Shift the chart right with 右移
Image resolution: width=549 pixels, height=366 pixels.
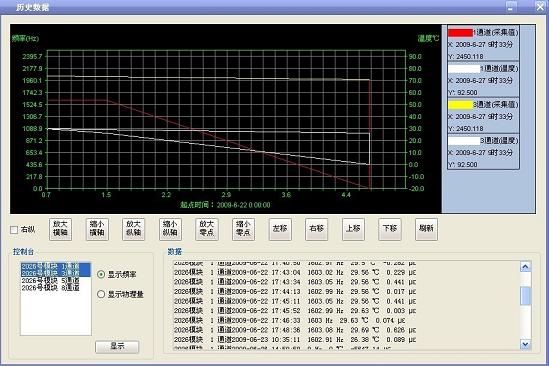(x=317, y=229)
